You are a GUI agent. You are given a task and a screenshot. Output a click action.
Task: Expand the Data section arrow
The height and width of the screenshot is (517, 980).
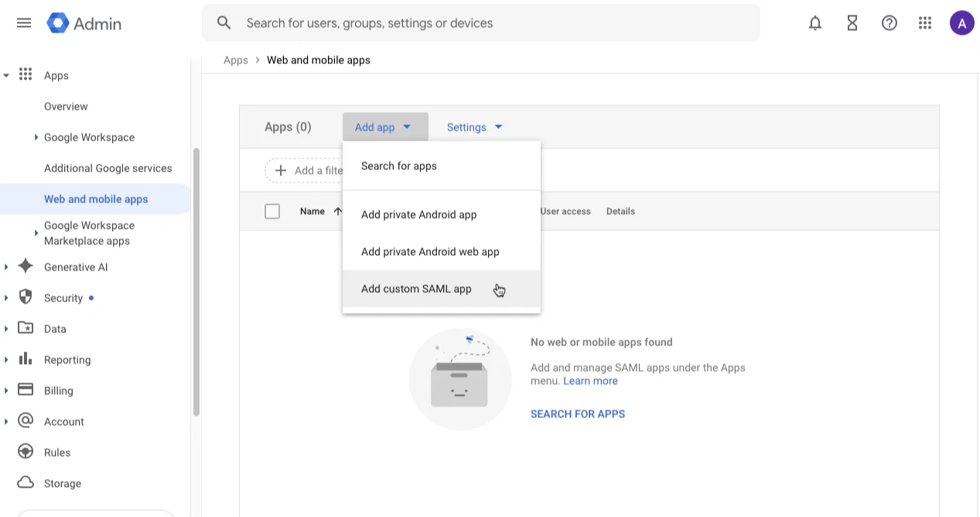[6, 328]
